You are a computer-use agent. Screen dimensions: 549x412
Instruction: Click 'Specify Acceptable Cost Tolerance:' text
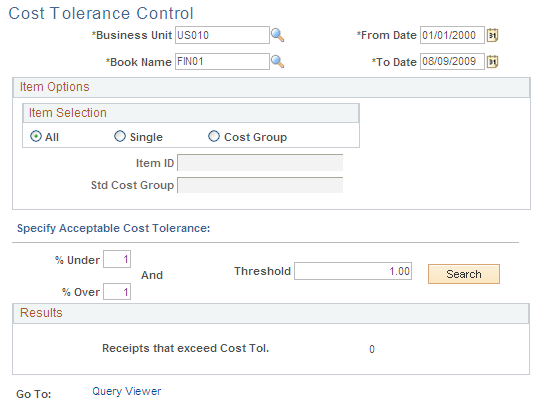(x=113, y=228)
